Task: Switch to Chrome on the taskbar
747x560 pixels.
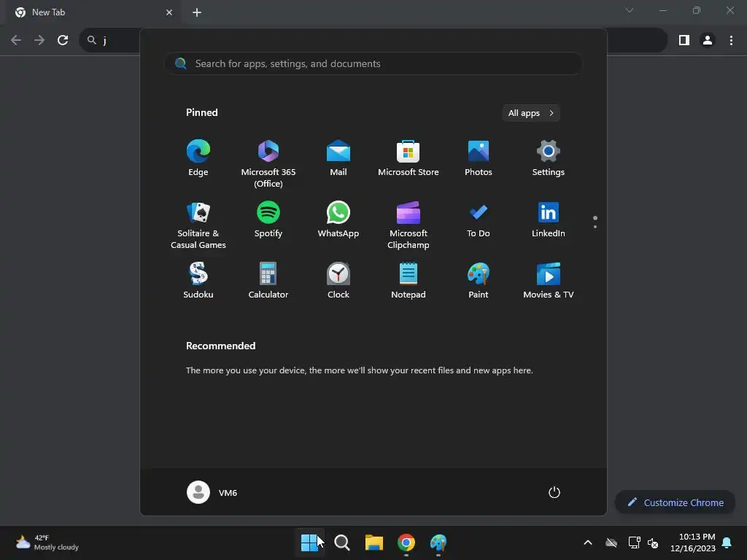Action: click(406, 542)
